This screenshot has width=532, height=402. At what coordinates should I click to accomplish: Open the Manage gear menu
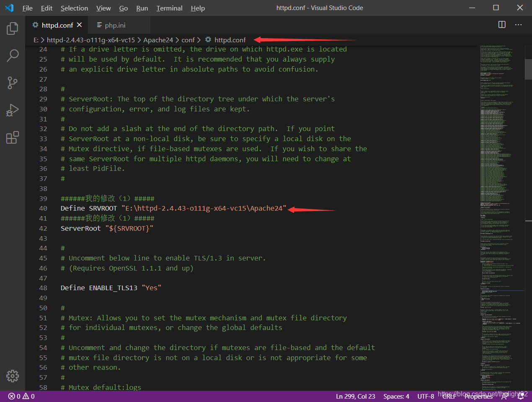[13, 376]
